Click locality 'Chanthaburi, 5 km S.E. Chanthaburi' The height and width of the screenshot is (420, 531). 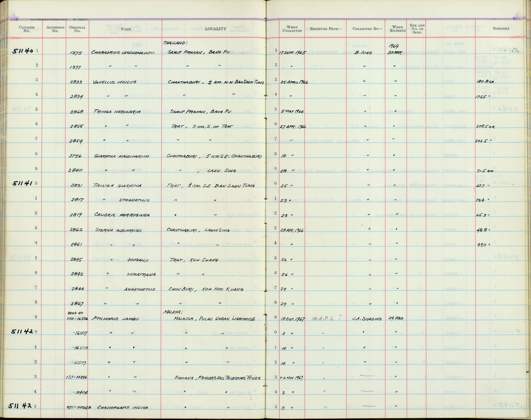tap(214, 156)
